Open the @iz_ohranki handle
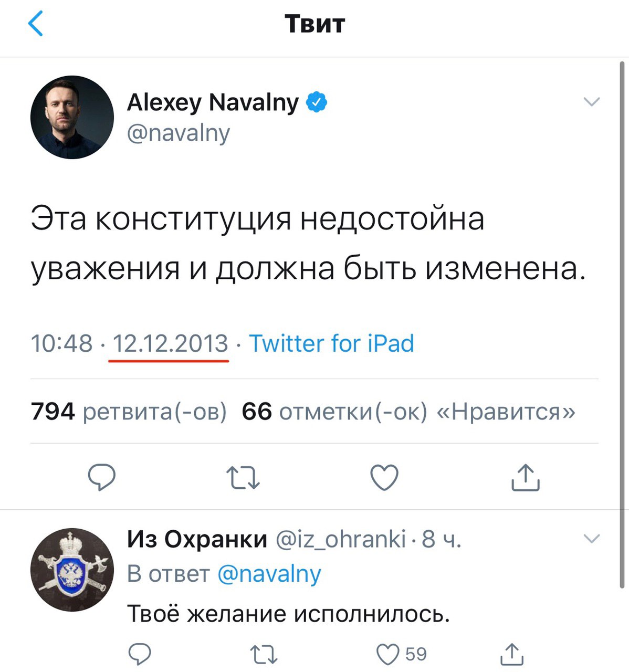Viewport: 629px width, 672px height. pos(341,539)
